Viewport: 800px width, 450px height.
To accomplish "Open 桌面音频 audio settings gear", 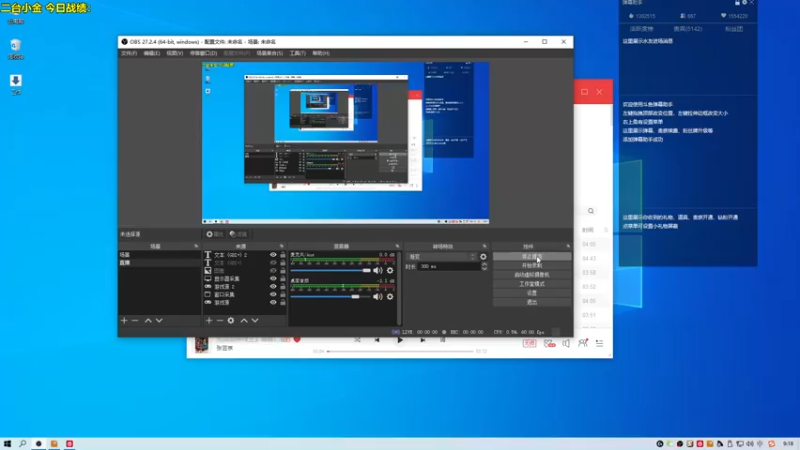I will (x=390, y=296).
